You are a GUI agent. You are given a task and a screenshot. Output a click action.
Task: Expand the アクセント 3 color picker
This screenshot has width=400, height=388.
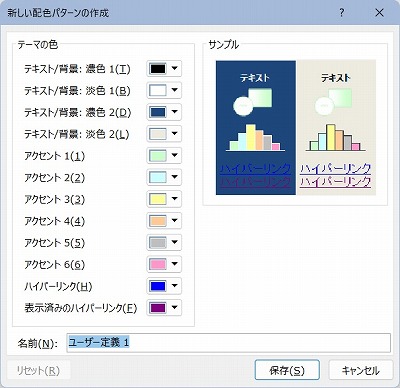click(x=164, y=199)
